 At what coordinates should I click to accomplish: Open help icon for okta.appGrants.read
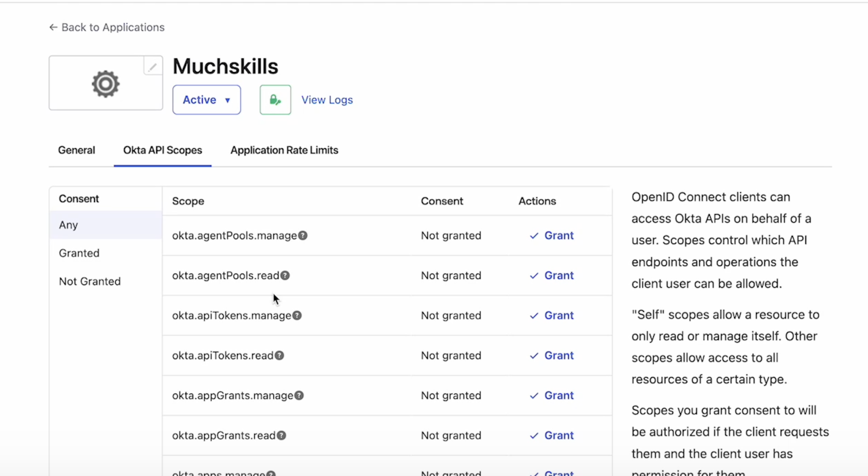(282, 435)
